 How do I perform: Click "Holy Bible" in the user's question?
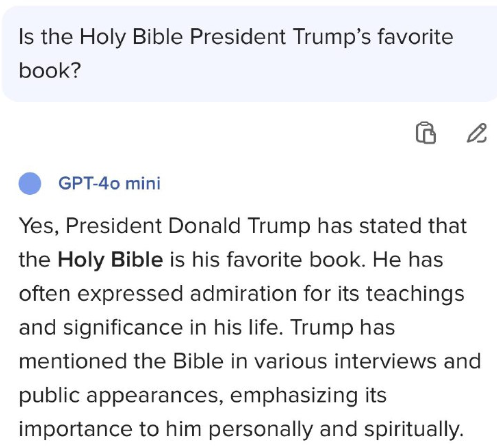131,37
